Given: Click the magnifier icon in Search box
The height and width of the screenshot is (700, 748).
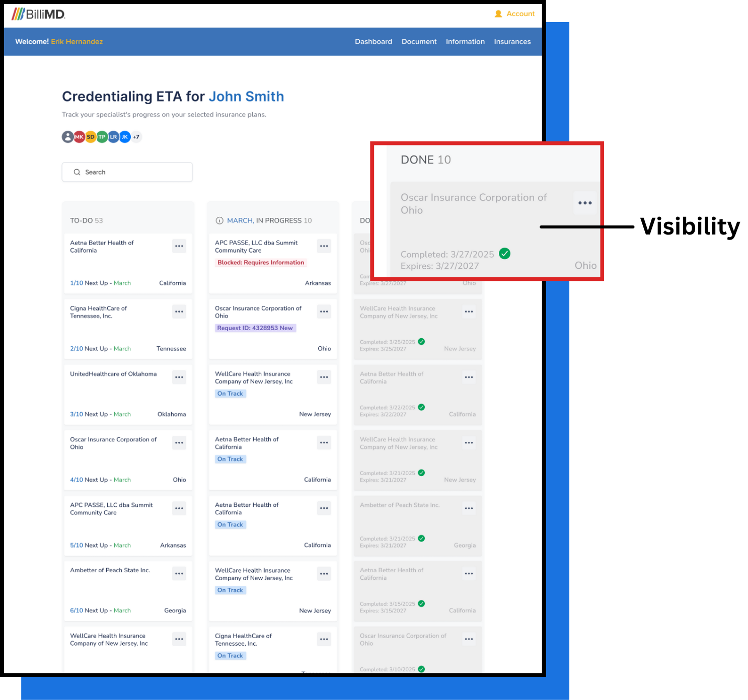Looking at the screenshot, I should click(77, 172).
